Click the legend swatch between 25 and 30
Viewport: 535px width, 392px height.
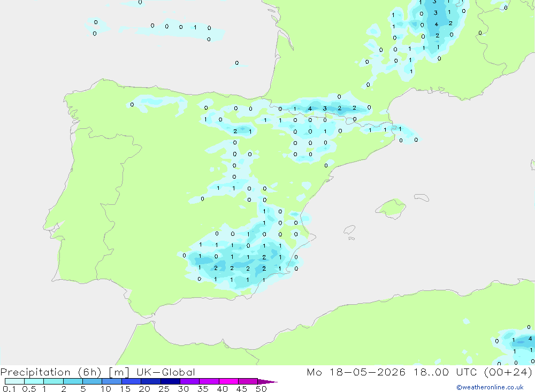tap(170, 381)
